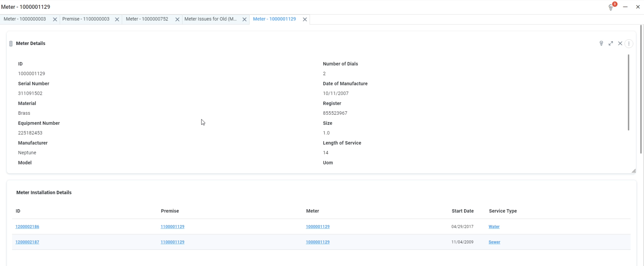Follow the Sewer service type link
This screenshot has height=266, width=644.
tap(494, 242)
